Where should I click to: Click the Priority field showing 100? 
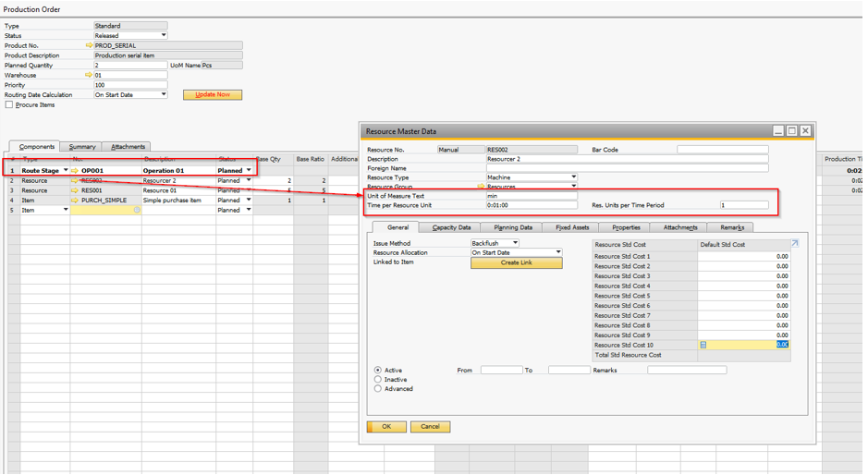pos(130,85)
